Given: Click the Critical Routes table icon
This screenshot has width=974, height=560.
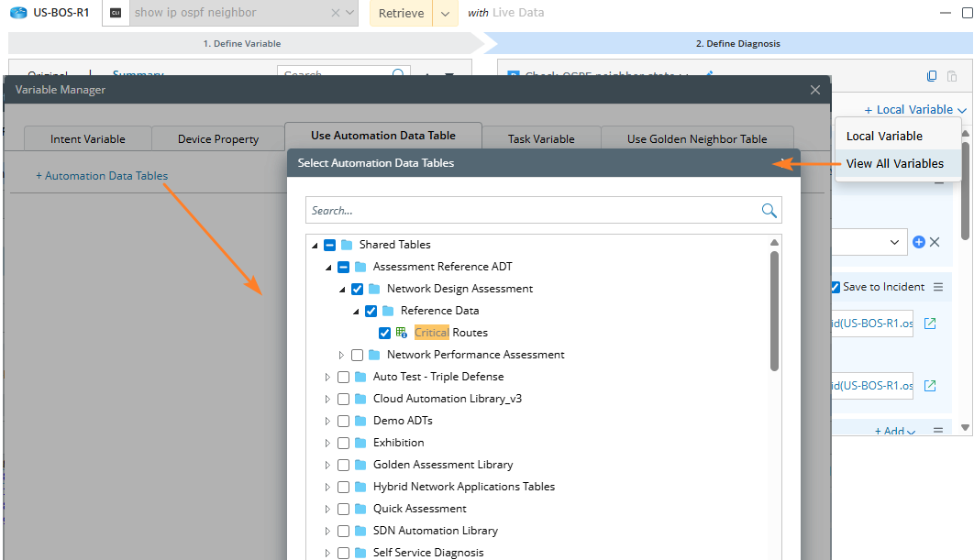Looking at the screenshot, I should 402,333.
